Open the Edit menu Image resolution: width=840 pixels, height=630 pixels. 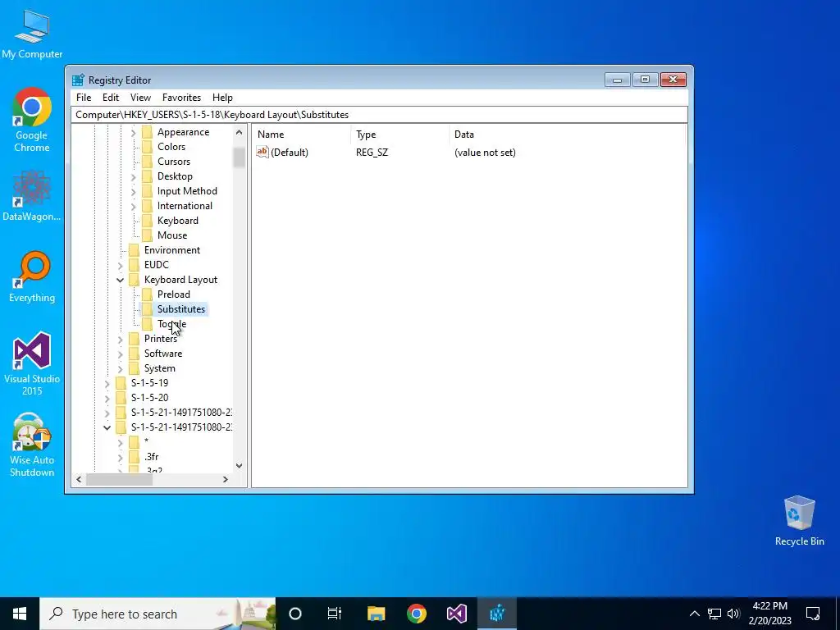[111, 98]
